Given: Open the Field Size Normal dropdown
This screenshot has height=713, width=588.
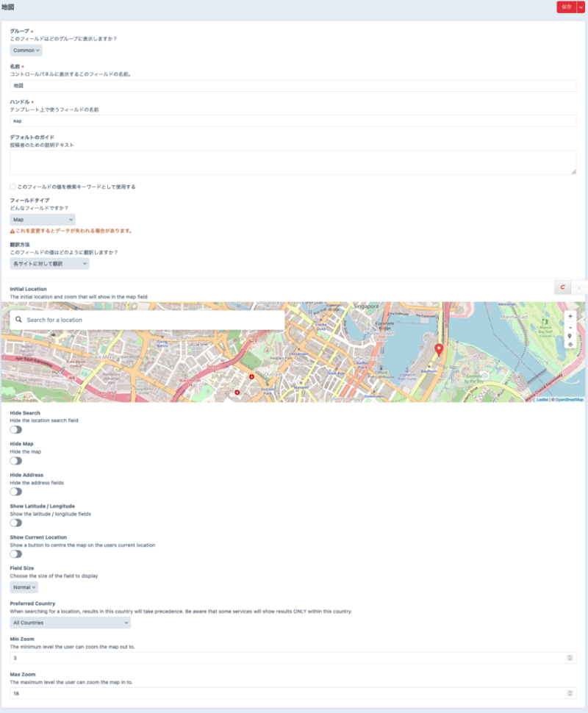Looking at the screenshot, I should click(x=24, y=587).
